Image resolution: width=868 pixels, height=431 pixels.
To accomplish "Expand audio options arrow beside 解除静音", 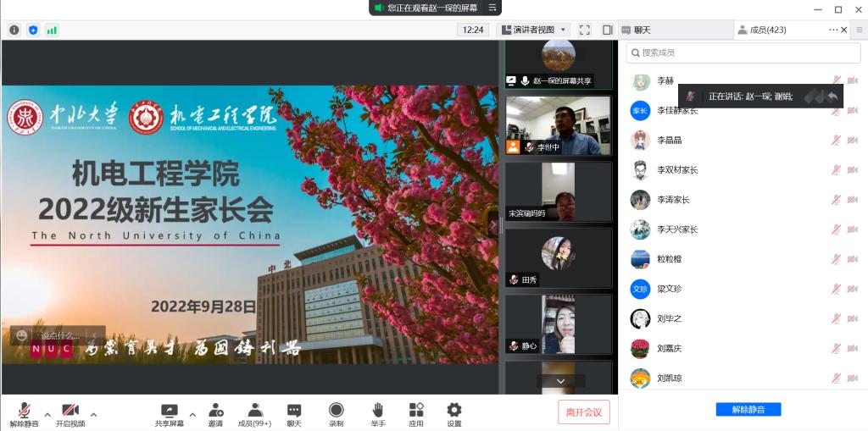I will 47,414.
